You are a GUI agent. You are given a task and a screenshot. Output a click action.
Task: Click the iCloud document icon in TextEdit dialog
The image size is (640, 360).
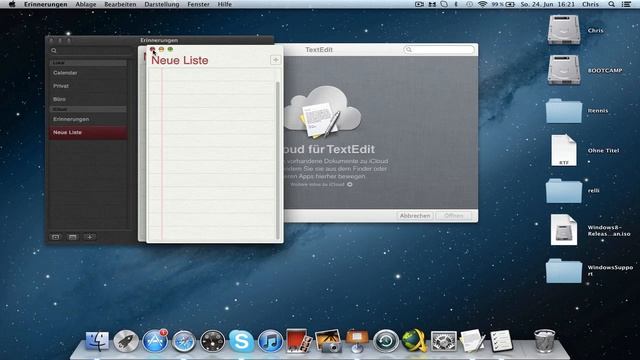[322, 112]
